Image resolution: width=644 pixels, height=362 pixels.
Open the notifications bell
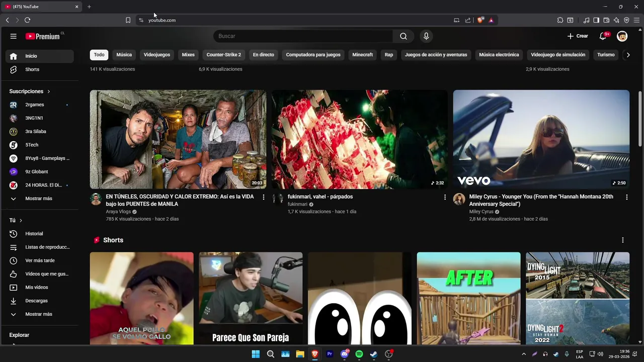tap(603, 36)
